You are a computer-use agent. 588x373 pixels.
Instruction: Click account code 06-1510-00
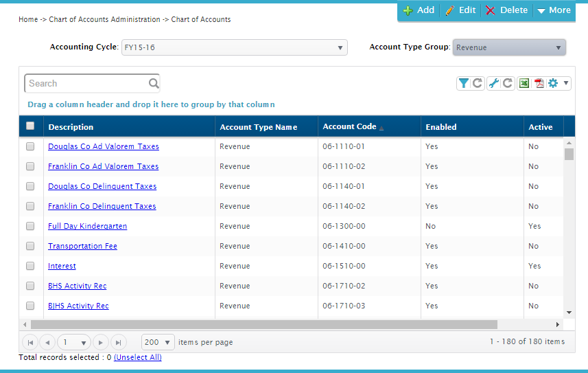(x=344, y=266)
